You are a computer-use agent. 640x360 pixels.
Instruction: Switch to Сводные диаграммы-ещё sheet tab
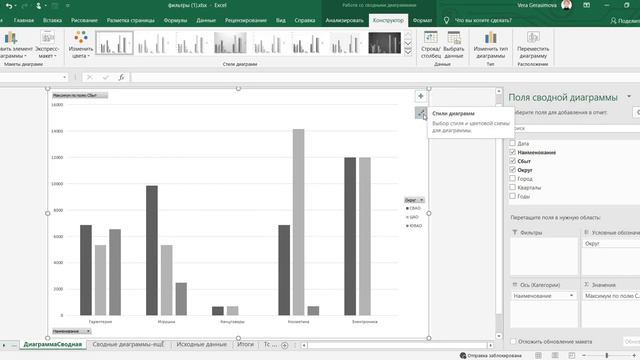128,344
